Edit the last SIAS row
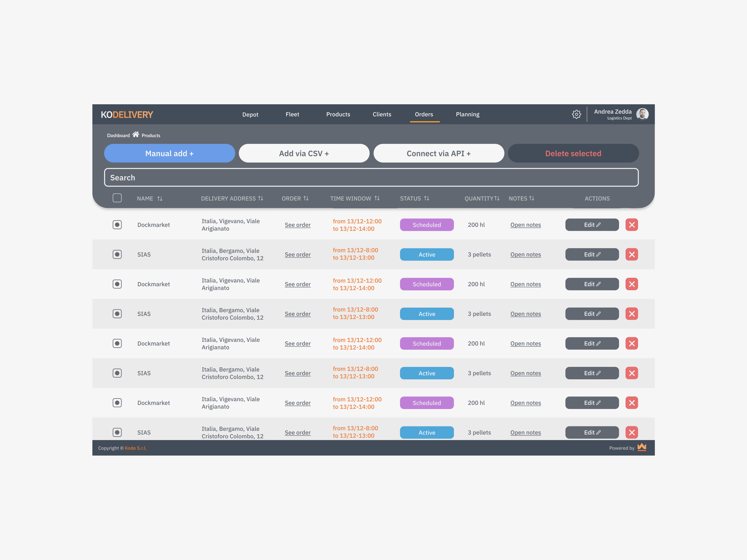 coord(592,432)
